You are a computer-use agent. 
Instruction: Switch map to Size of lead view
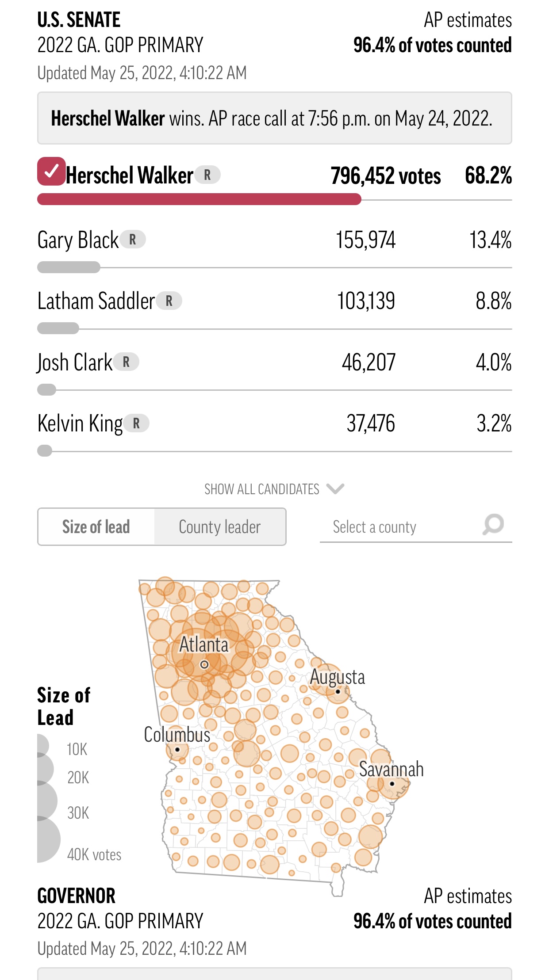tap(96, 527)
